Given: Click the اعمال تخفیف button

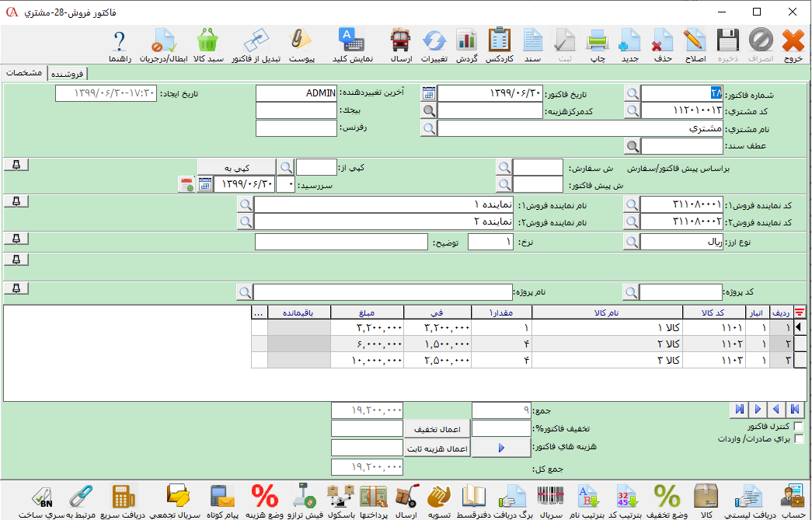Looking at the screenshot, I should tap(436, 429).
